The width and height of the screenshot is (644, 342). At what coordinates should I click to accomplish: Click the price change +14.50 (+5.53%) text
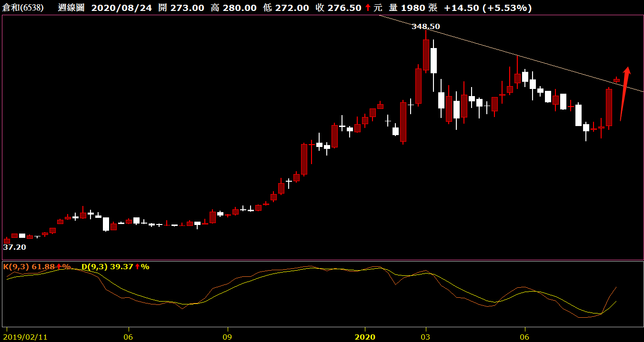coord(487,8)
